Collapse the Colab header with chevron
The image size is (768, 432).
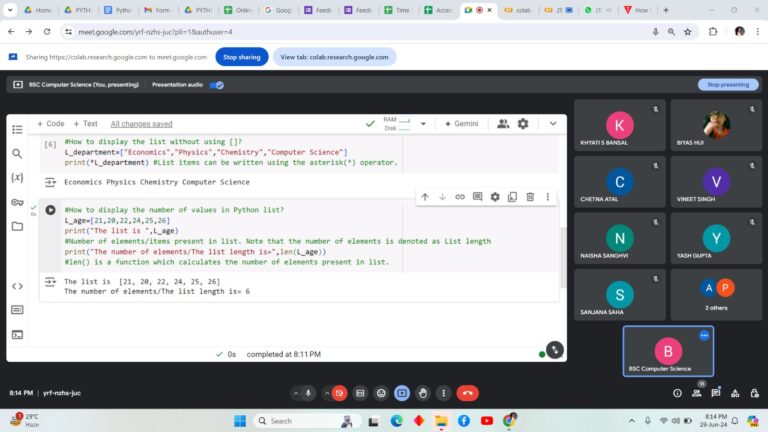(553, 124)
